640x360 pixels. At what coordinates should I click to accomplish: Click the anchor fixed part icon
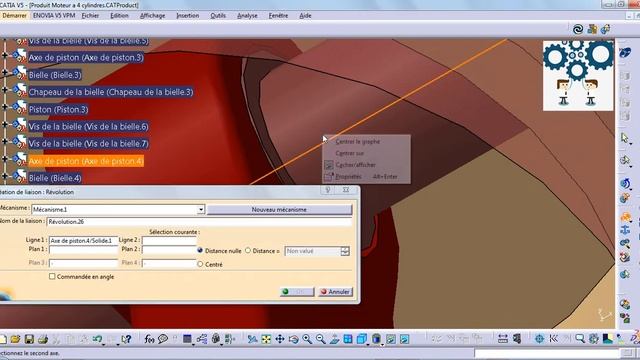coord(624,230)
